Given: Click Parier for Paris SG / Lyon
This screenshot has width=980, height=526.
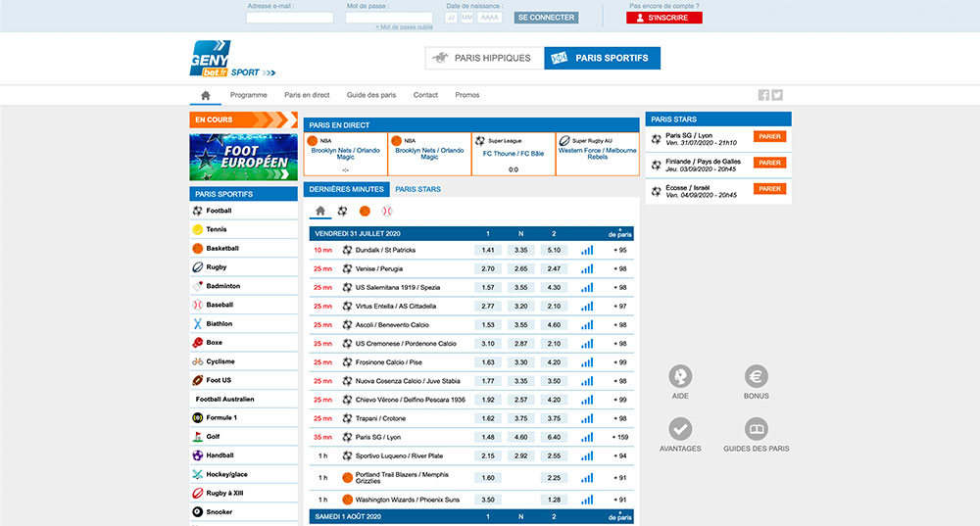Looking at the screenshot, I should [770, 137].
